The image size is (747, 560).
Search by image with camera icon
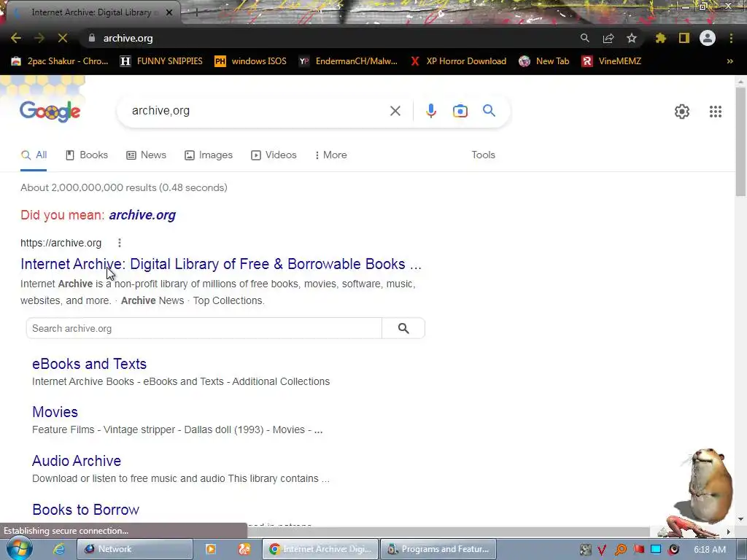tap(460, 111)
